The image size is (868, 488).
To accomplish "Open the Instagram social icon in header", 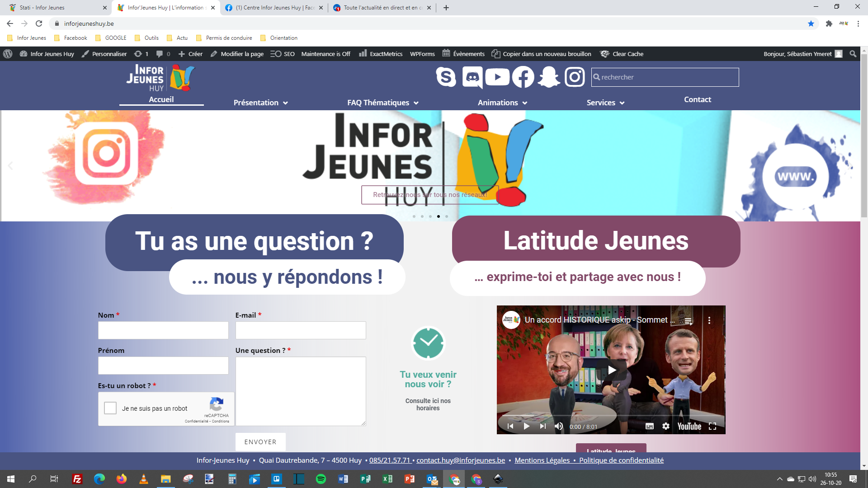I will [575, 77].
